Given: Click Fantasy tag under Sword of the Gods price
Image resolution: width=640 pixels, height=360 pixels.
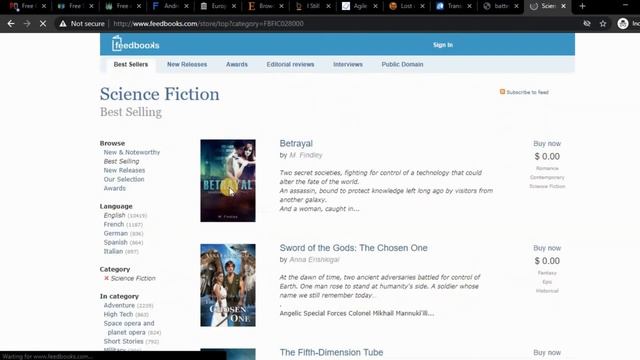Looking at the screenshot, I should pyautogui.click(x=547, y=273).
